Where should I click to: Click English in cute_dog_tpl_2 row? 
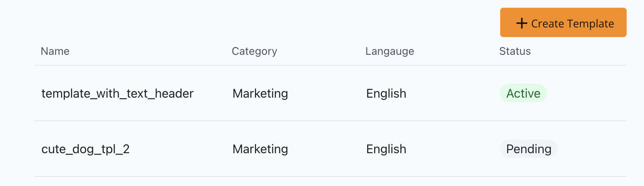[386, 149]
